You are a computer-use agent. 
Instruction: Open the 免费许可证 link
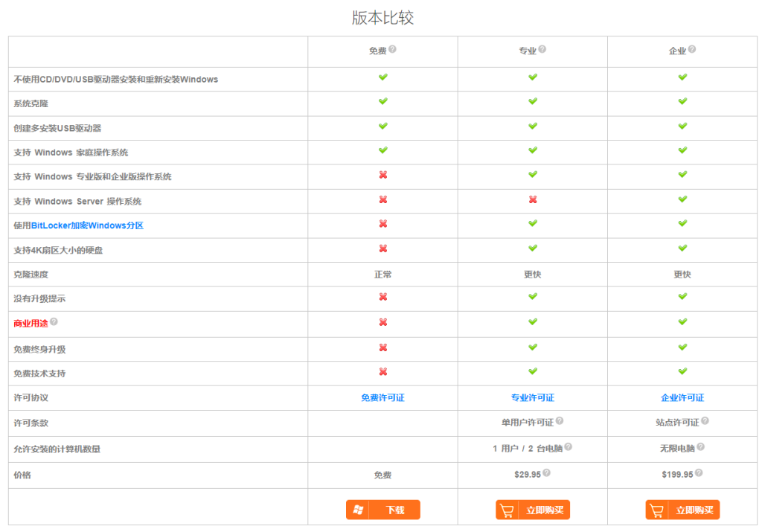(x=382, y=397)
